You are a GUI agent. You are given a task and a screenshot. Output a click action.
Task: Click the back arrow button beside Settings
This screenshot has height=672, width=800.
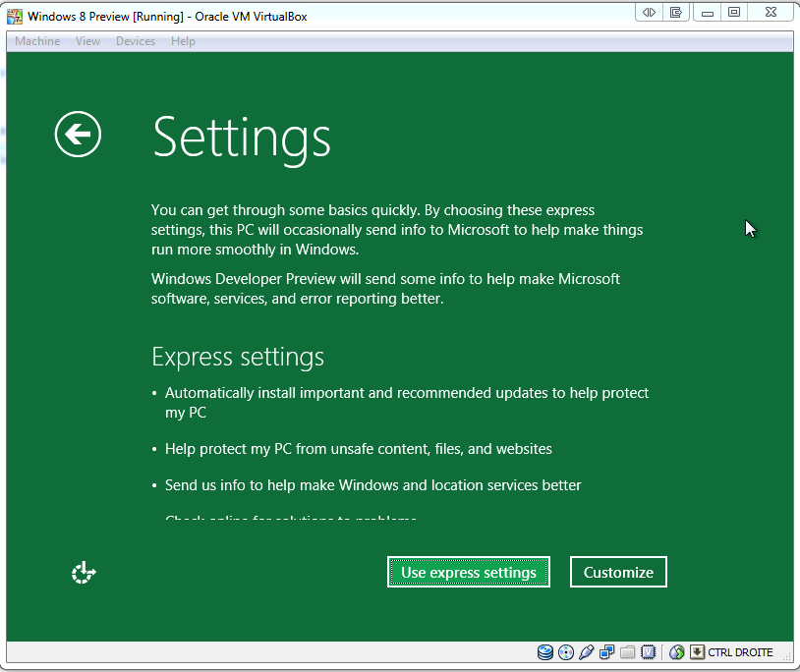[78, 134]
